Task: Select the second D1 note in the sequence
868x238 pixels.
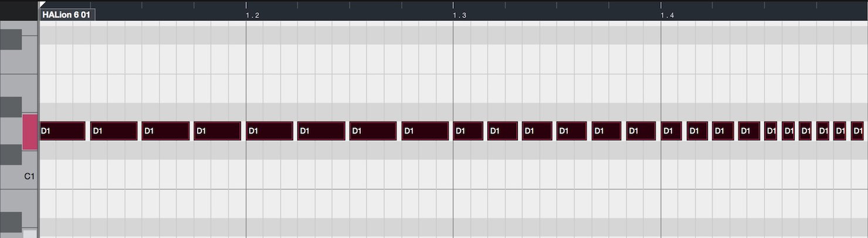Action: [114, 131]
